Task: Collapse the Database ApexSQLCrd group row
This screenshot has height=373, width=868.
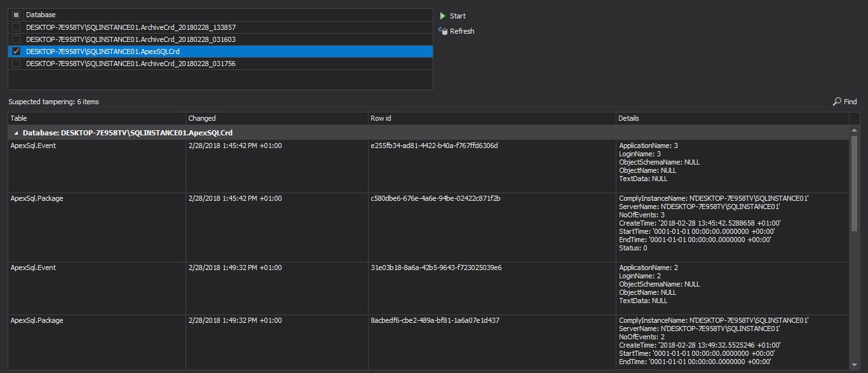Action: (x=16, y=133)
